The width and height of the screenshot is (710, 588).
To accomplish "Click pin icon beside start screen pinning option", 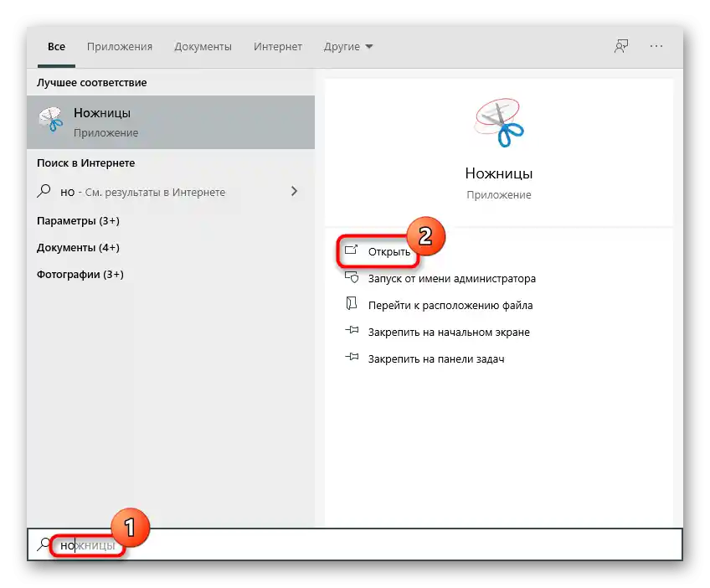I will 352,331.
